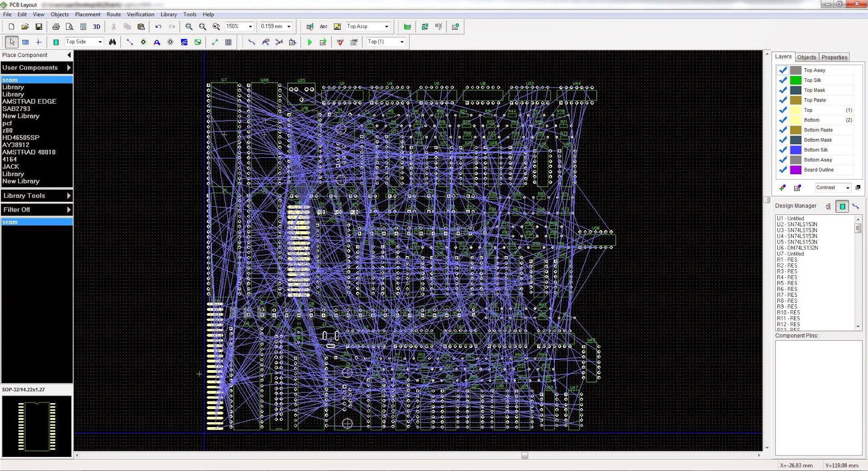The height and width of the screenshot is (471, 868).
Task: Select AMSTRAD EDGE library in the list
Action: coord(29,101)
